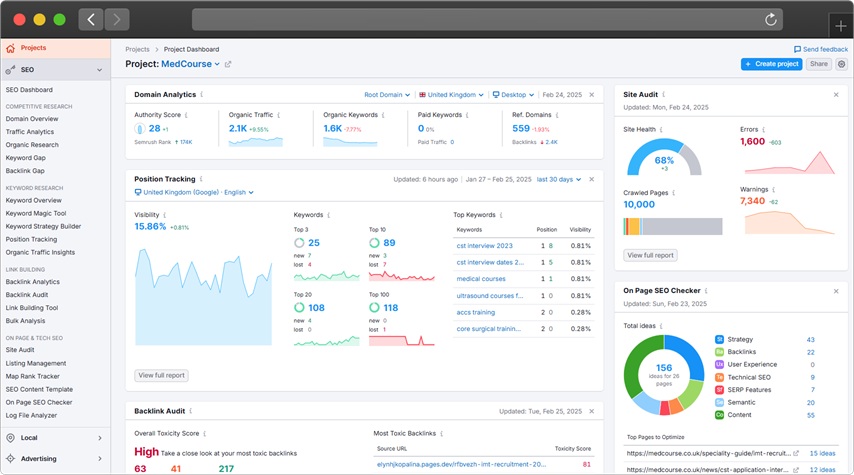Screen dimensions: 854x475
Task: Click the Top 3 keywords value 25
Action: tap(314, 243)
